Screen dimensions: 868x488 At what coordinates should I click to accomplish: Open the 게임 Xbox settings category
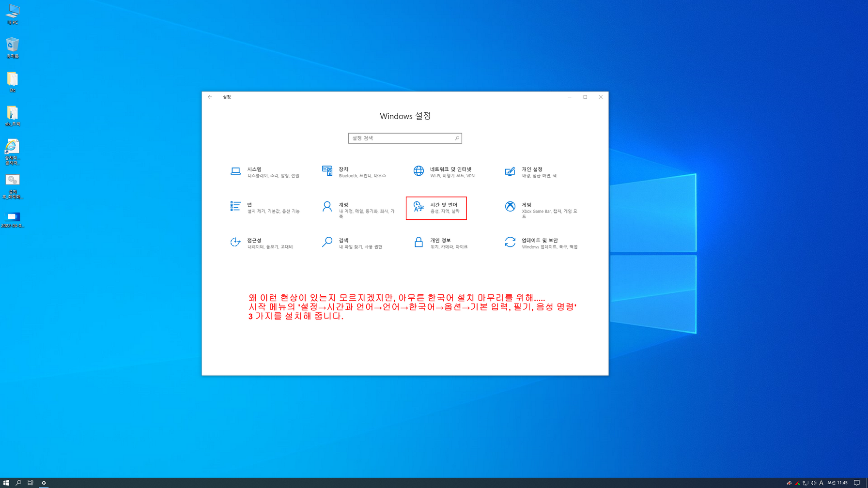(541, 210)
